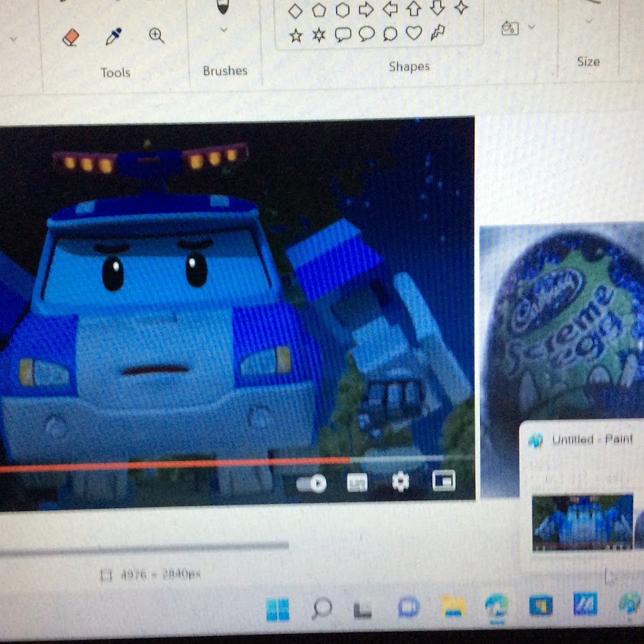Open File Explorer from the taskbar
Screen dimensions: 644x644
coord(454,607)
